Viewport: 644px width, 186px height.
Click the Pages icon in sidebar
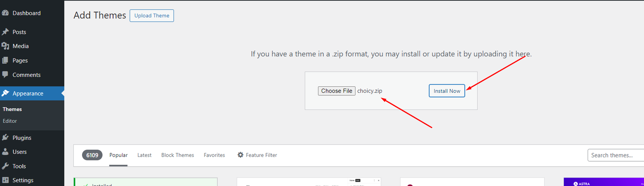tap(5, 61)
